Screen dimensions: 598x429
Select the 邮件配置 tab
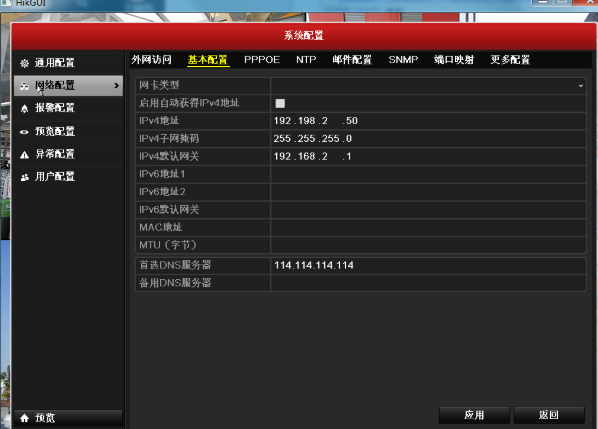click(x=352, y=60)
